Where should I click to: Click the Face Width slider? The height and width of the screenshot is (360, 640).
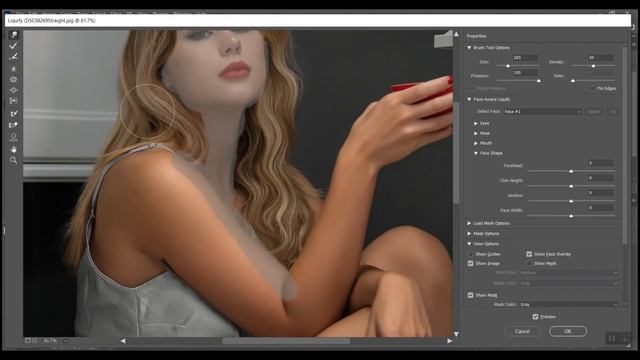point(571,216)
